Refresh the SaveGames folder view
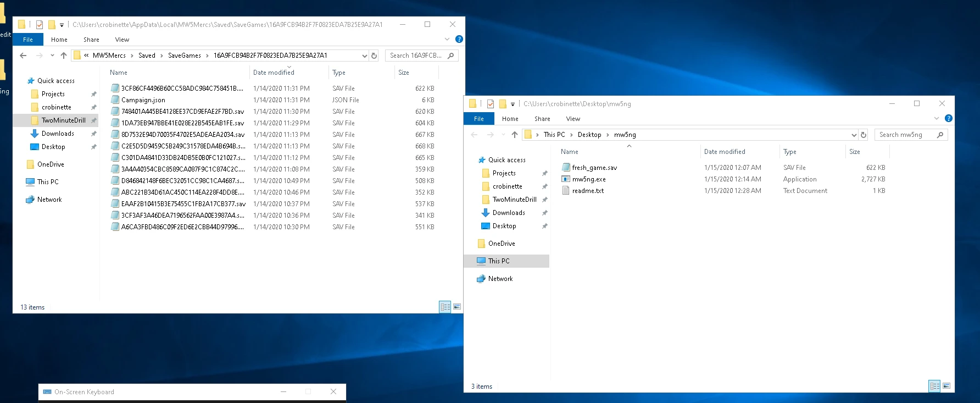 [374, 56]
